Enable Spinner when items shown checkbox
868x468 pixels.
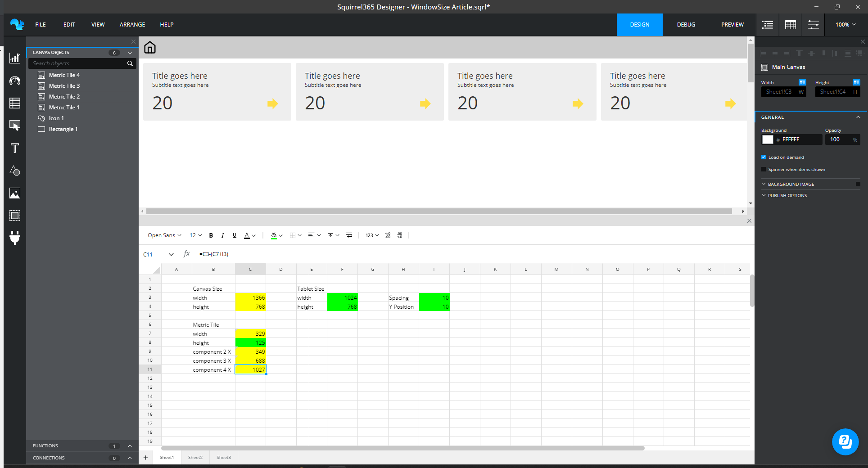click(764, 169)
